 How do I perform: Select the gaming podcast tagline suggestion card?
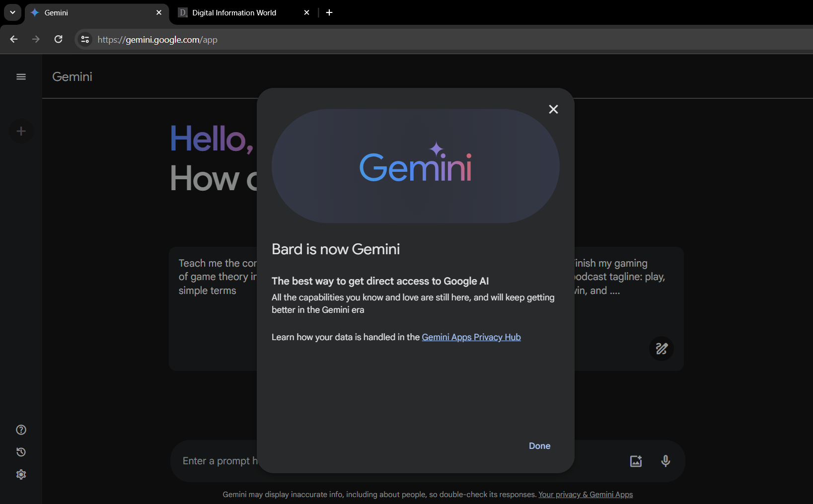point(629,309)
